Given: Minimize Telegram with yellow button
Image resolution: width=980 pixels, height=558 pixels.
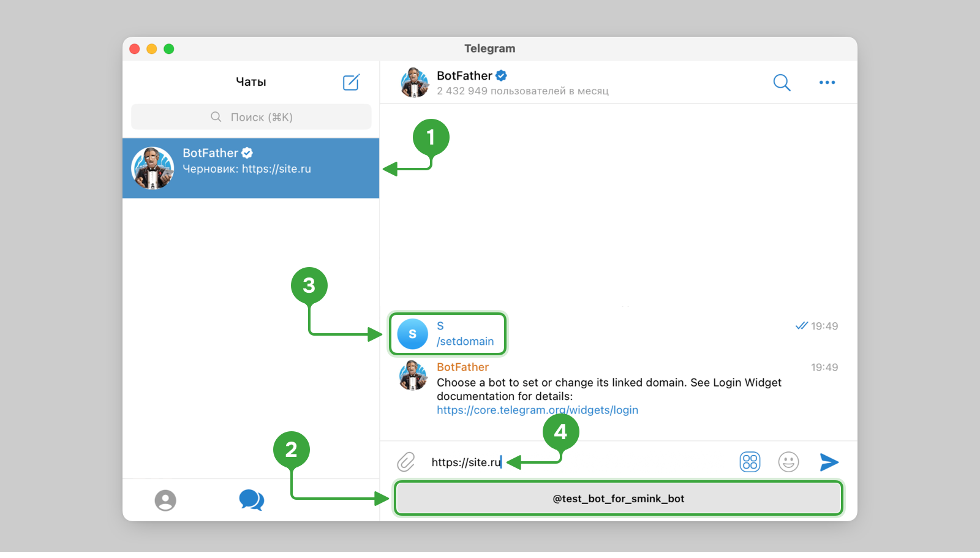Looking at the screenshot, I should 152,49.
